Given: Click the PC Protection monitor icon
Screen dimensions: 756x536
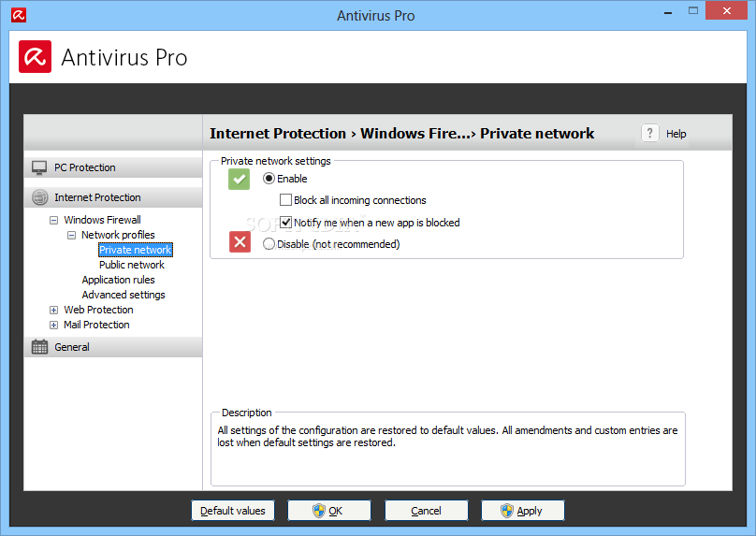Looking at the screenshot, I should point(39,167).
